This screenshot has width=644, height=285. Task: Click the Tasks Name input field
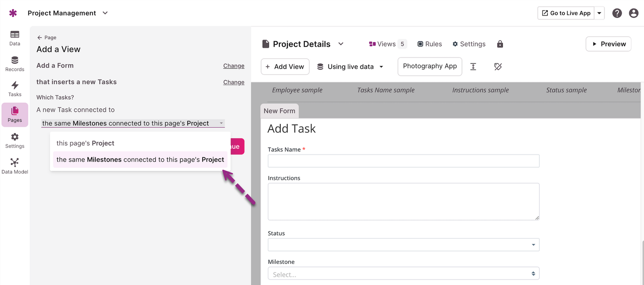tap(403, 161)
